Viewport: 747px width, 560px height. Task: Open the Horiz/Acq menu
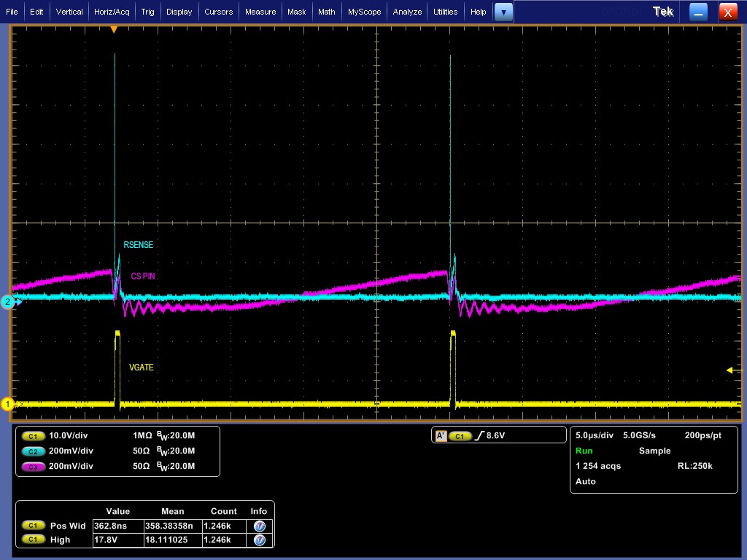point(111,12)
